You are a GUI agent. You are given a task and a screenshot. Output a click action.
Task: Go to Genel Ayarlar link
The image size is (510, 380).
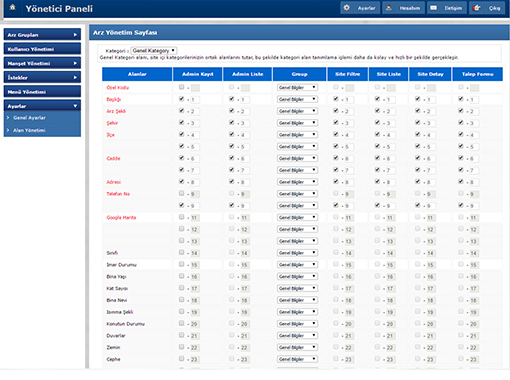(29, 118)
